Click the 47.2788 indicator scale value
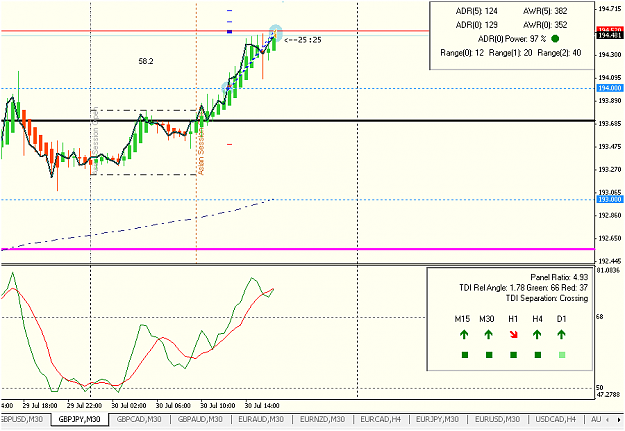This screenshot has width=625, height=431. (x=609, y=395)
